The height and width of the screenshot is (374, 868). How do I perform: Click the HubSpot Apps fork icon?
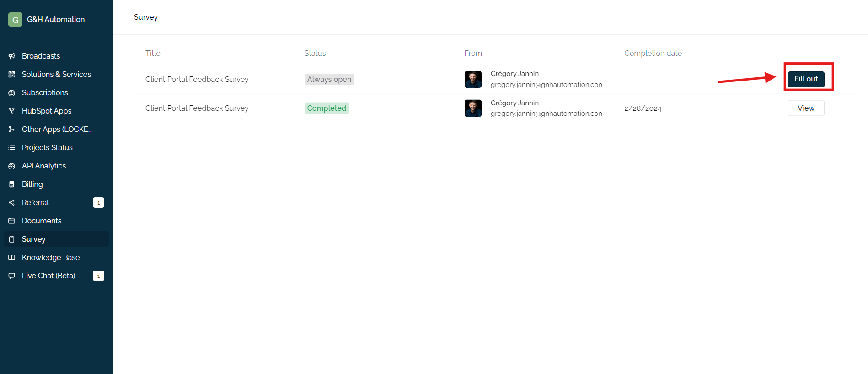pyautogui.click(x=12, y=111)
